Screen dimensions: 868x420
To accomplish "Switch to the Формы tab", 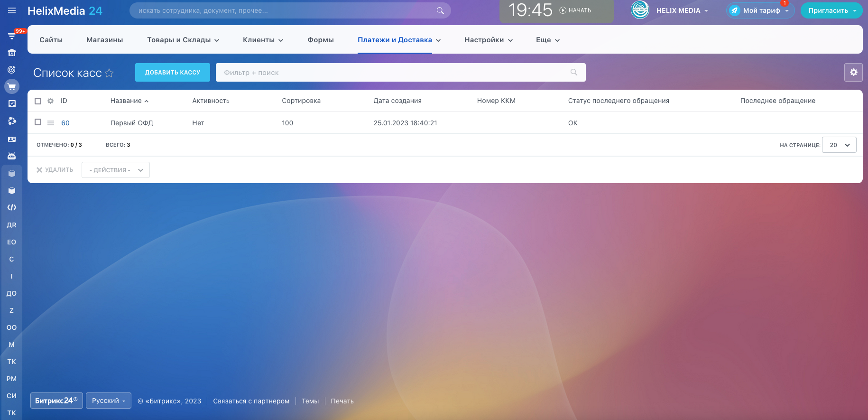I will 320,40.
